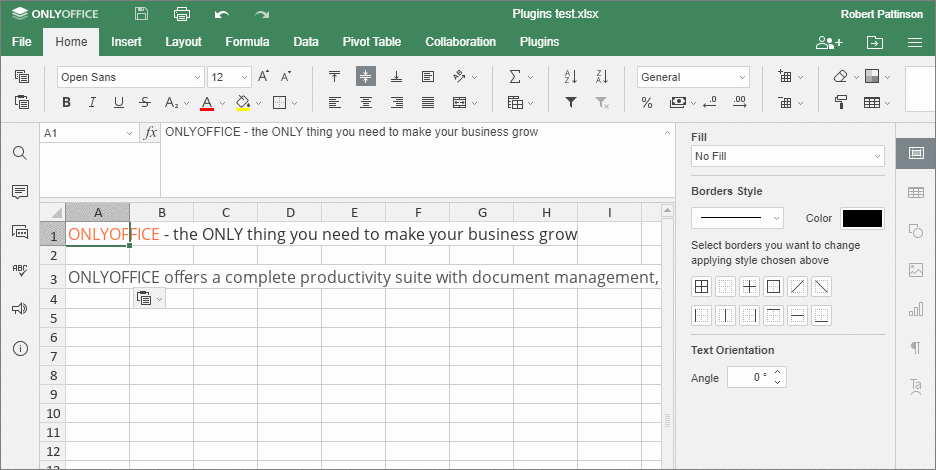Toggle Italic formatting
Screen dimensions: 936x470
point(93,102)
